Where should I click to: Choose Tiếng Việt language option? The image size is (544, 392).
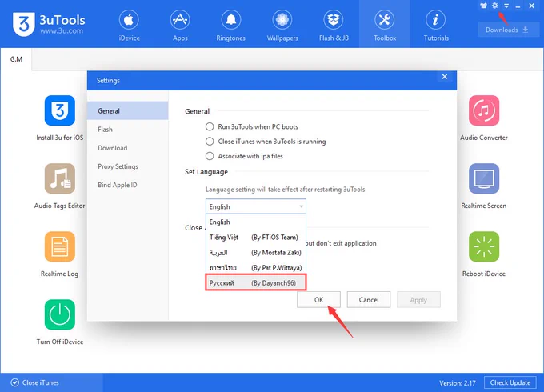256,238
